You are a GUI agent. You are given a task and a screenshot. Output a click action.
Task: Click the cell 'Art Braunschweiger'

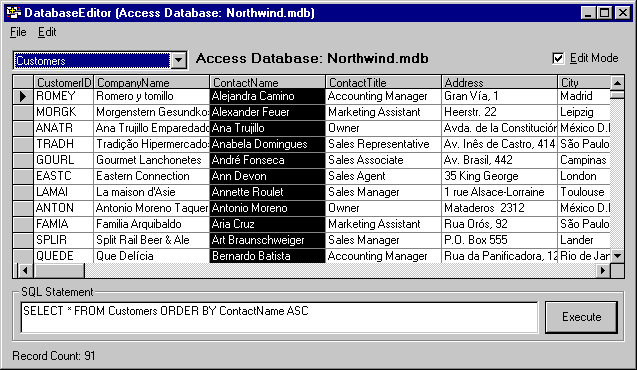(x=267, y=240)
